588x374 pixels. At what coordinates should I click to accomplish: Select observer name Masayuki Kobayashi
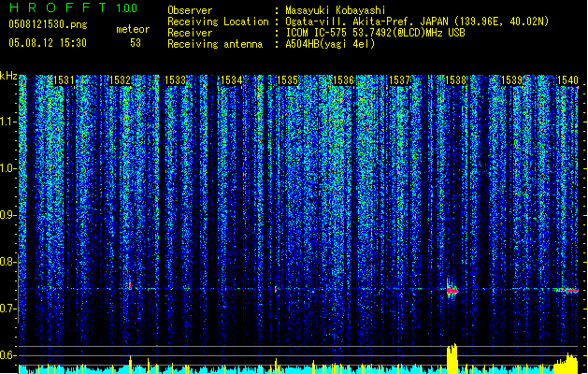(336, 10)
